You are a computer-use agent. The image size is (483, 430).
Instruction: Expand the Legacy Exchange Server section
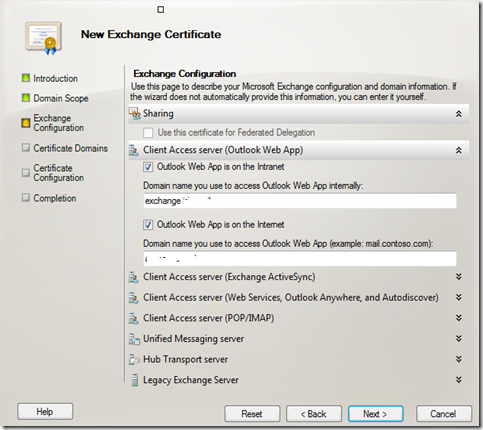pos(459,380)
